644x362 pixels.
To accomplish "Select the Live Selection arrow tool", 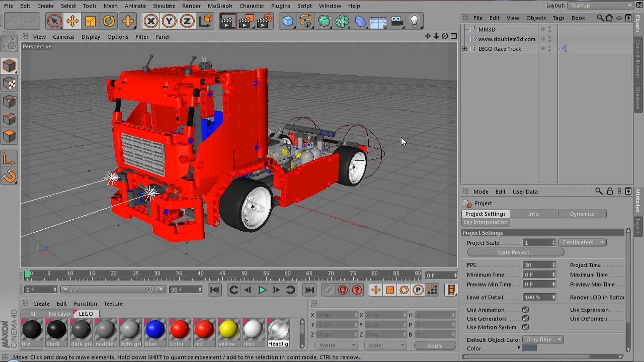I will (54, 21).
